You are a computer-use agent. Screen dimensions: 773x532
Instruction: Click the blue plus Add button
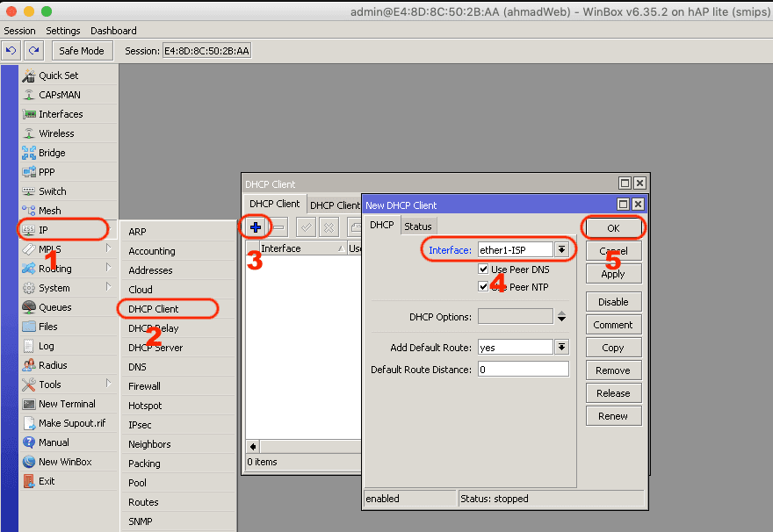(x=256, y=227)
